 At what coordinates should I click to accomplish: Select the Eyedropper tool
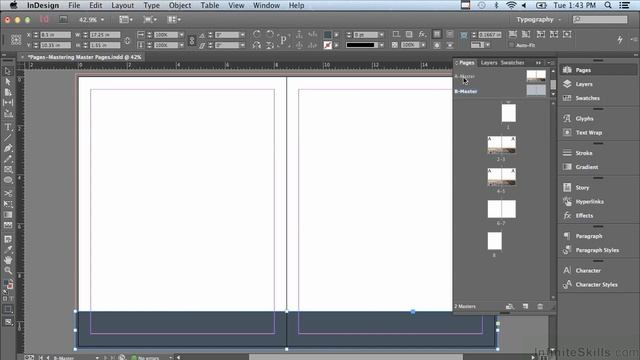tap(8, 250)
